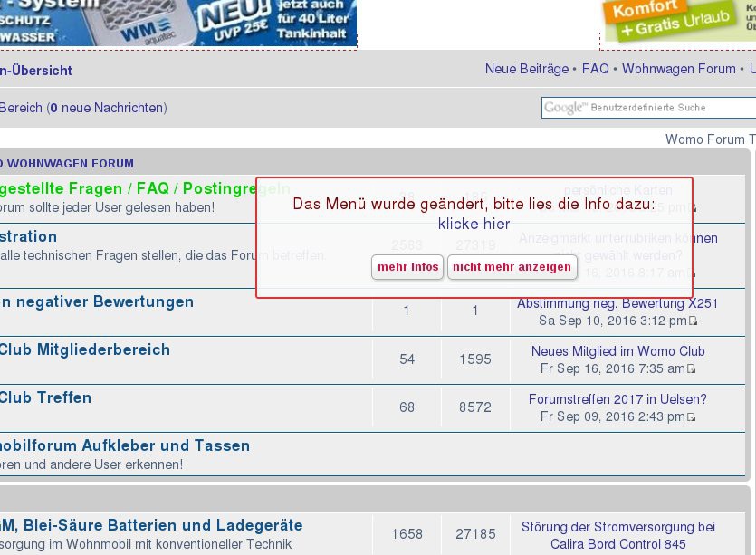Open latest post icon beside Fr Sep 16, 2016
Viewport: 756px width, 555px height.
pyautogui.click(x=691, y=369)
